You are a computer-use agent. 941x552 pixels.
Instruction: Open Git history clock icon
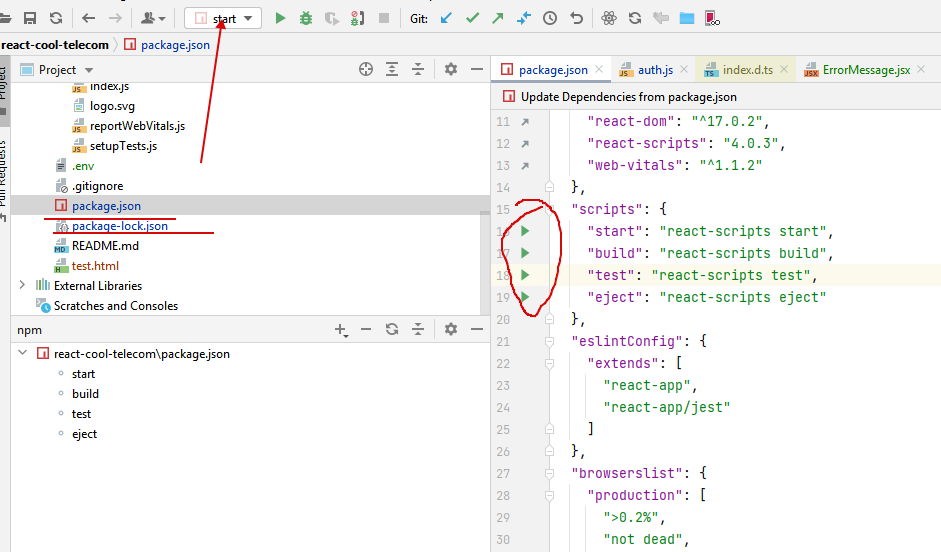coord(550,18)
